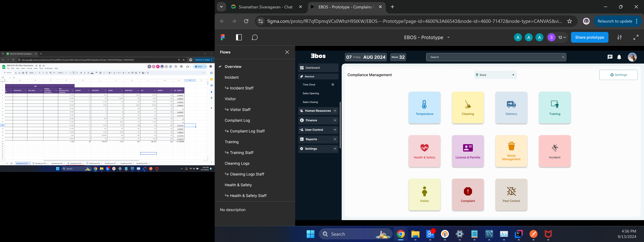This screenshot has width=644, height=242.
Task: Click the paint format icon in Sheets
Action: pos(26,73)
